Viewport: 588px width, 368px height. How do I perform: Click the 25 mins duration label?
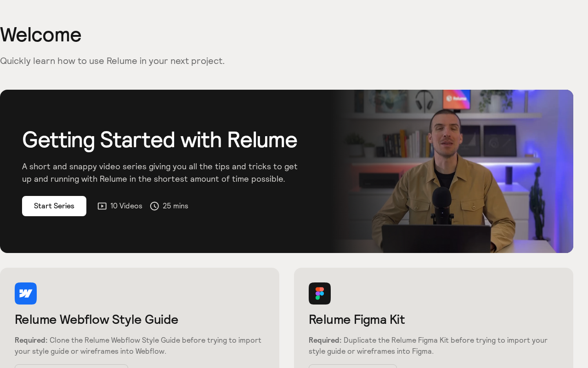pyautogui.click(x=175, y=206)
